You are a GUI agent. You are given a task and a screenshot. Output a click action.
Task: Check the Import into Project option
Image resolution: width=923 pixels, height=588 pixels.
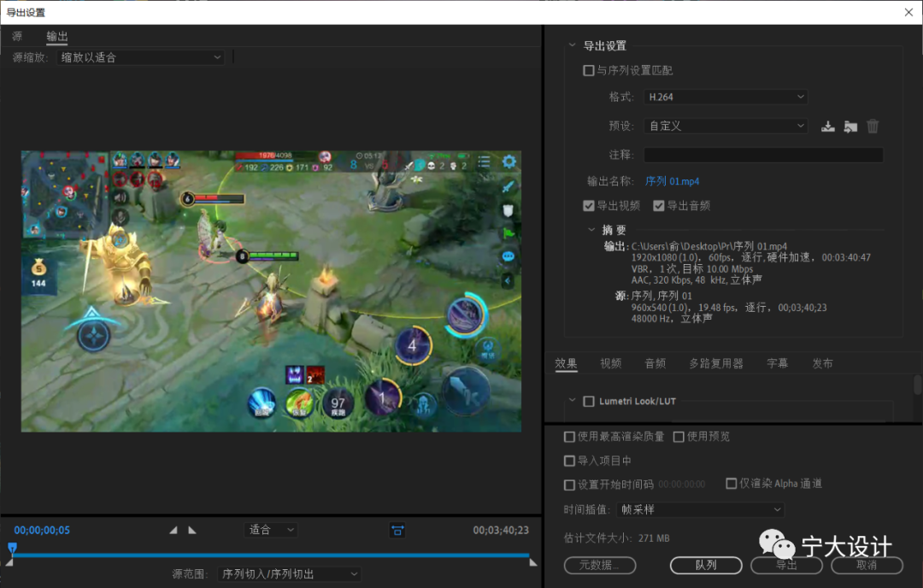[569, 461]
